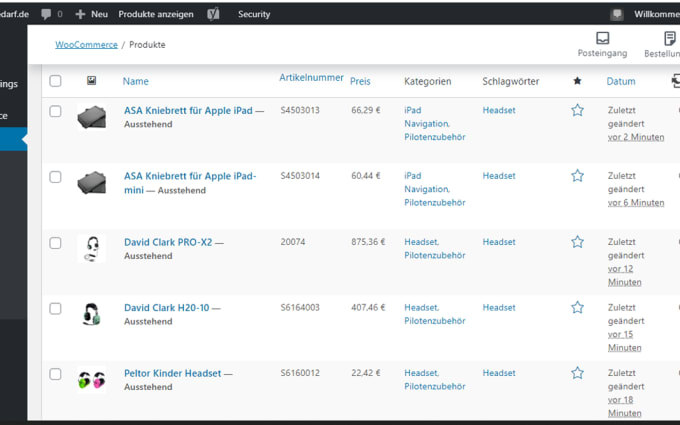Open thumbnail of Peltor Kinder Headset
The height and width of the screenshot is (425, 680).
(92, 380)
